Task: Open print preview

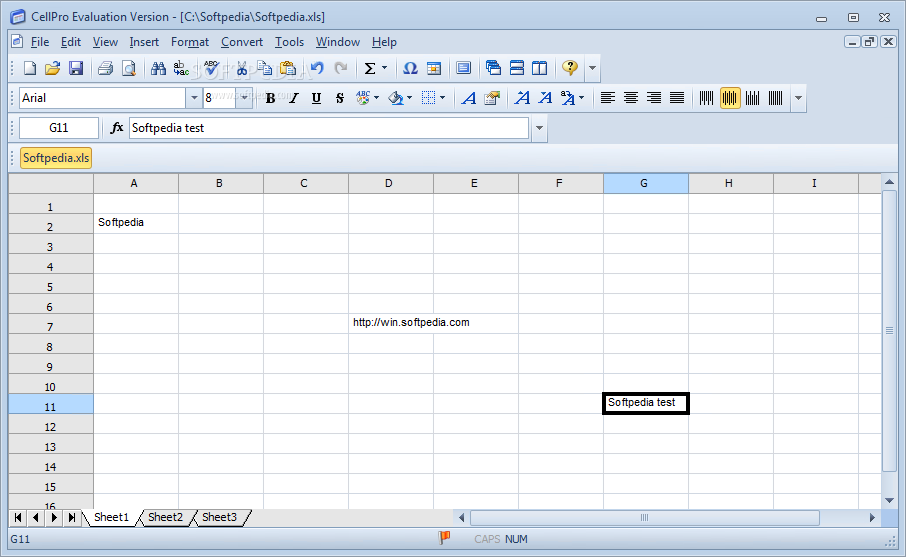Action: coord(129,68)
